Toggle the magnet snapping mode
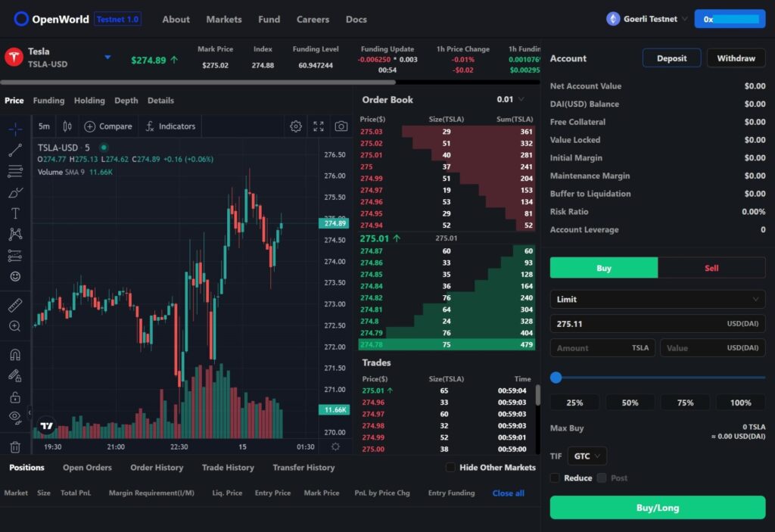The width and height of the screenshot is (775, 532). [x=15, y=355]
